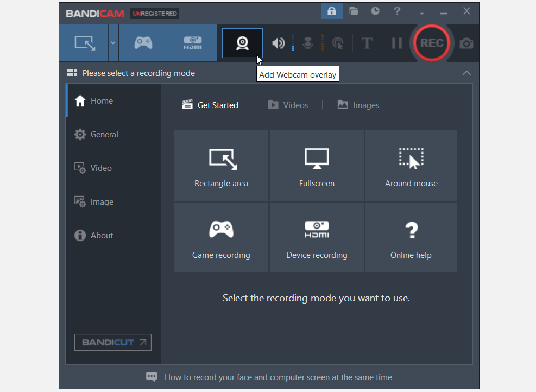Open the screen recording mode dropdown arrow
Image resolution: width=536 pixels, height=392 pixels.
(113, 43)
